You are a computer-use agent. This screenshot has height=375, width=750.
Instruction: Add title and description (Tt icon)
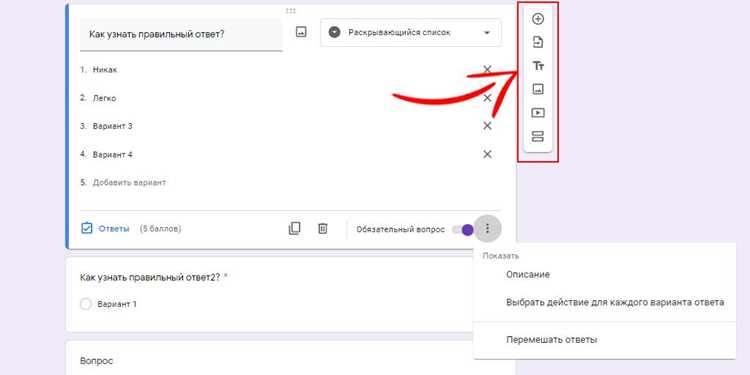(x=538, y=66)
